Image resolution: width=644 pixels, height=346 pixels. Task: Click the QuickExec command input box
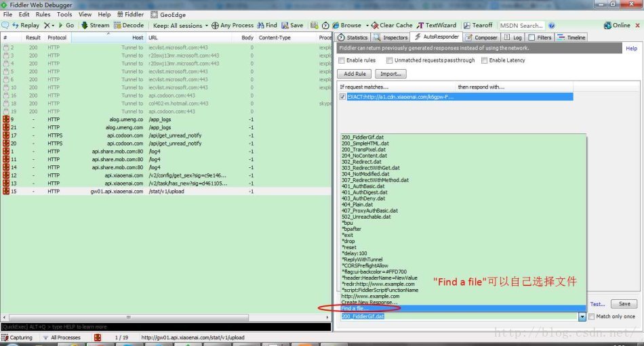point(166,327)
